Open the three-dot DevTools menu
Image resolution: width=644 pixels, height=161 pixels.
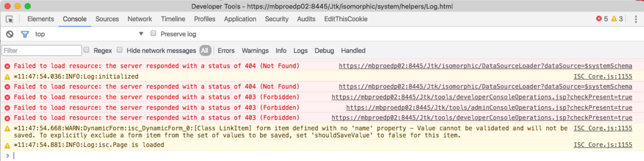[636, 19]
